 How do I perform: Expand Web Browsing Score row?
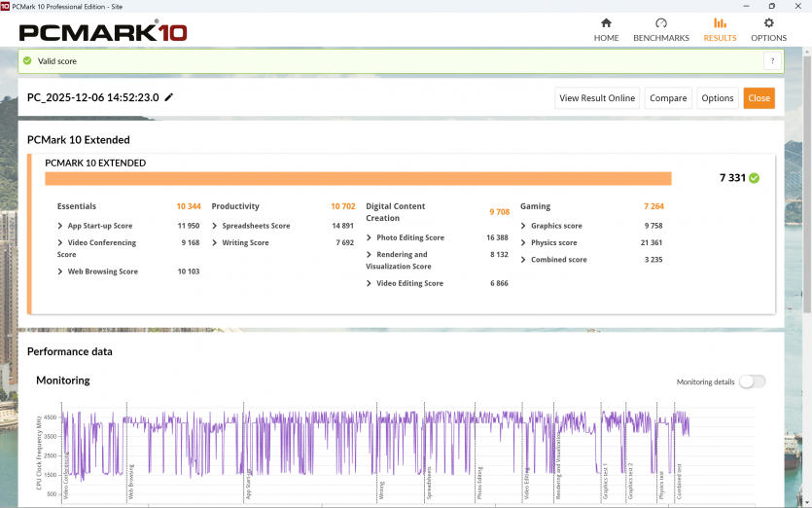(60, 272)
